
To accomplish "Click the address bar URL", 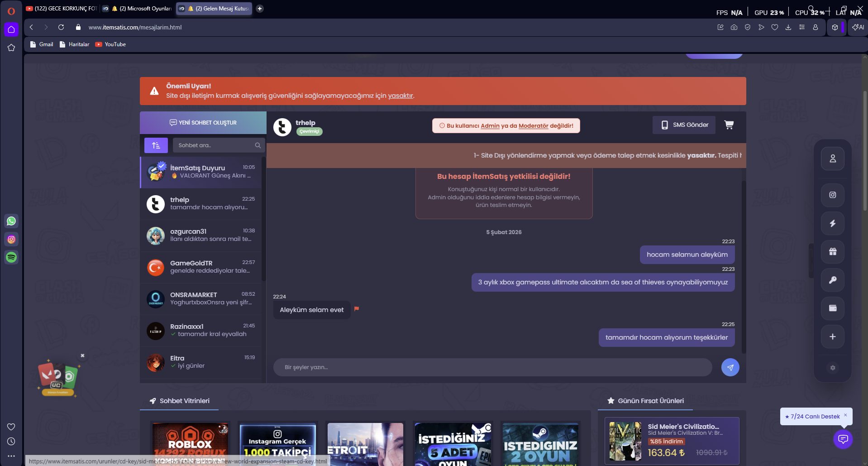I will click(x=135, y=27).
